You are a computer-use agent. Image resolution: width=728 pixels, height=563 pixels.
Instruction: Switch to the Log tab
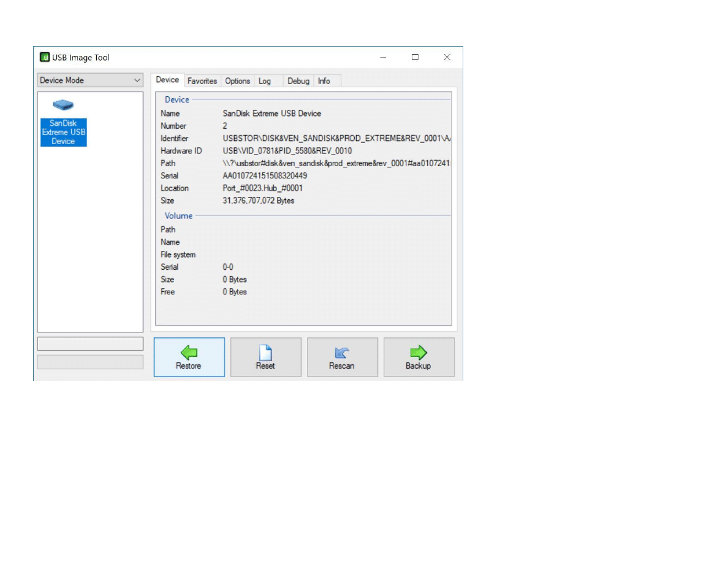pos(265,81)
